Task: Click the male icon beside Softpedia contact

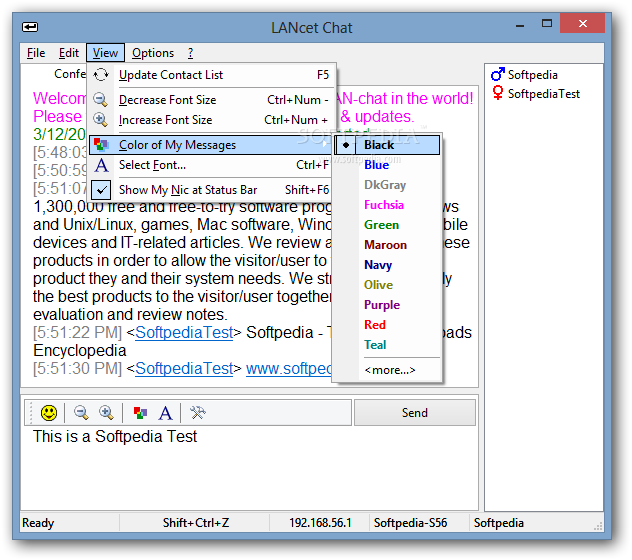Action: (498, 74)
